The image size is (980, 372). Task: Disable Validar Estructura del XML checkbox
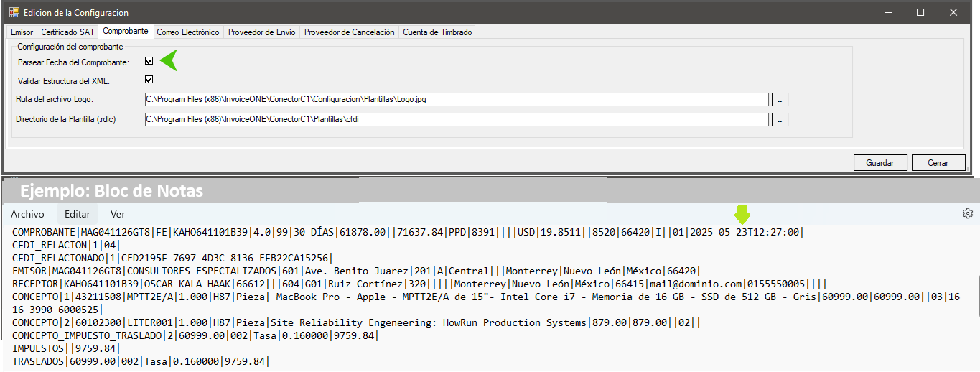click(149, 80)
